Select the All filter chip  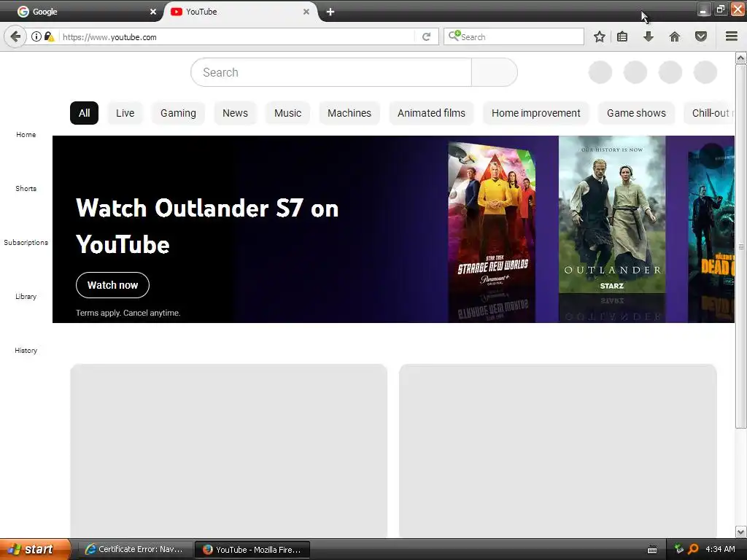click(85, 113)
